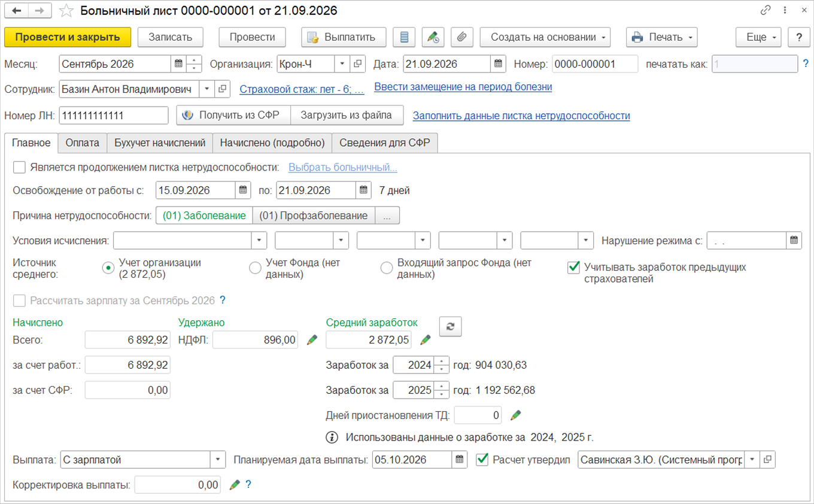
Task: Go forward with the right arrow button
Action: tap(39, 11)
